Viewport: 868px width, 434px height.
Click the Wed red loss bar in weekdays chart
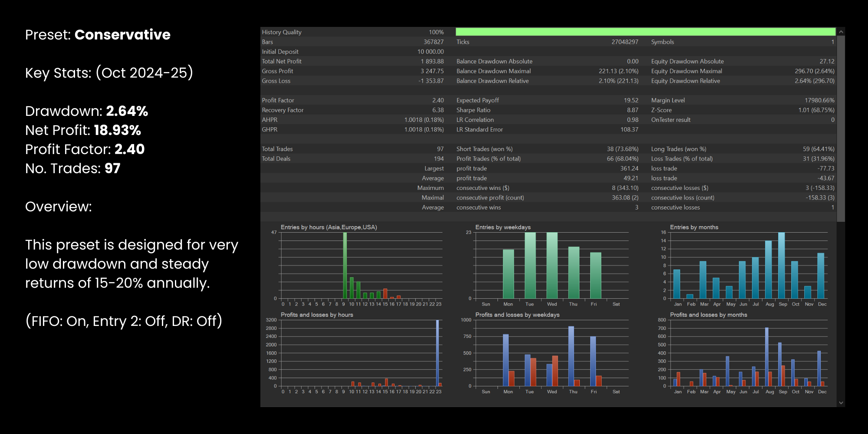(555, 371)
